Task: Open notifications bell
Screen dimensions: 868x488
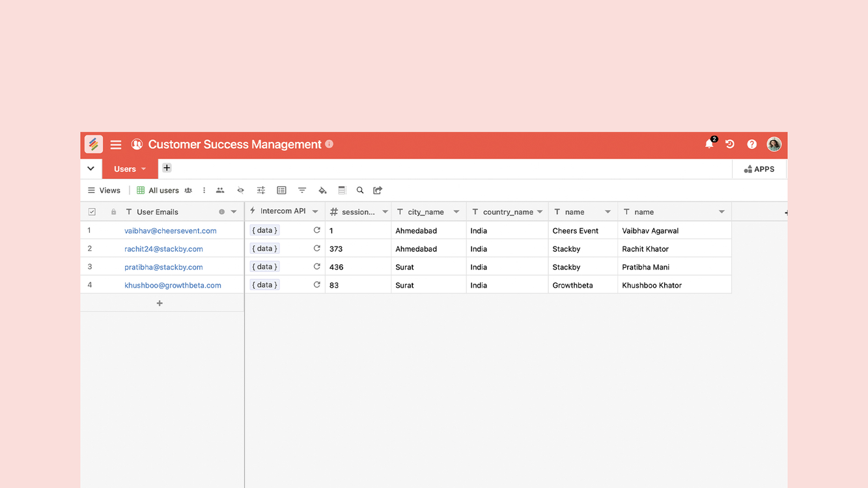Action: click(709, 144)
